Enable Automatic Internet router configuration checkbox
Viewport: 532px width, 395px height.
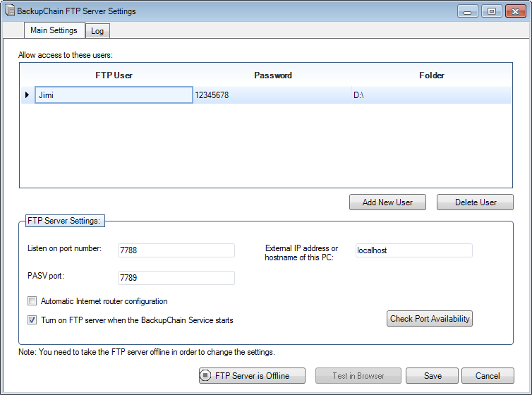point(32,300)
